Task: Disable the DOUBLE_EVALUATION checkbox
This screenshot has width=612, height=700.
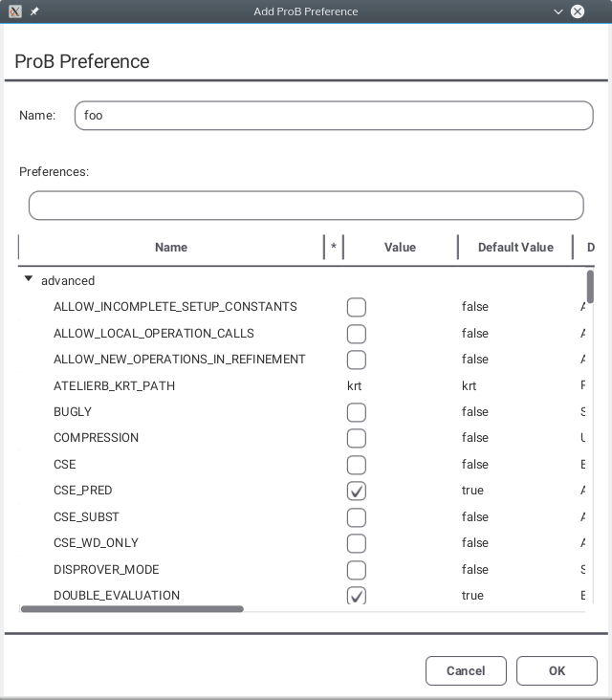Action: (x=356, y=596)
